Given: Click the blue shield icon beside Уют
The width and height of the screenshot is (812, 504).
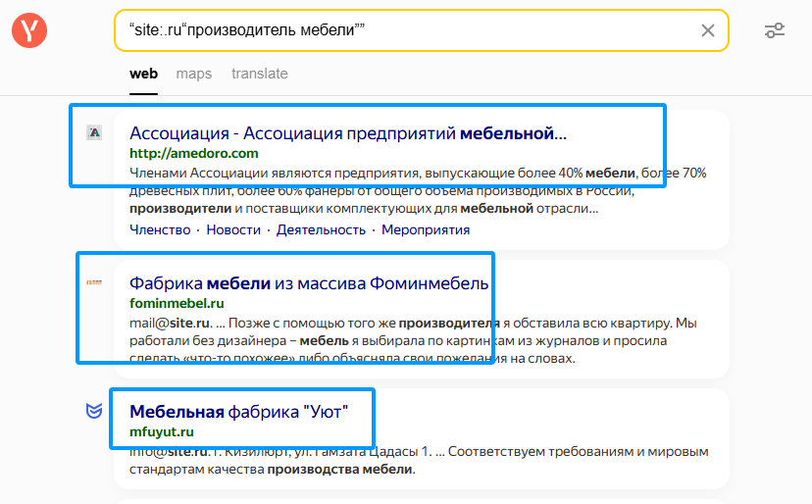Looking at the screenshot, I should point(94,411).
